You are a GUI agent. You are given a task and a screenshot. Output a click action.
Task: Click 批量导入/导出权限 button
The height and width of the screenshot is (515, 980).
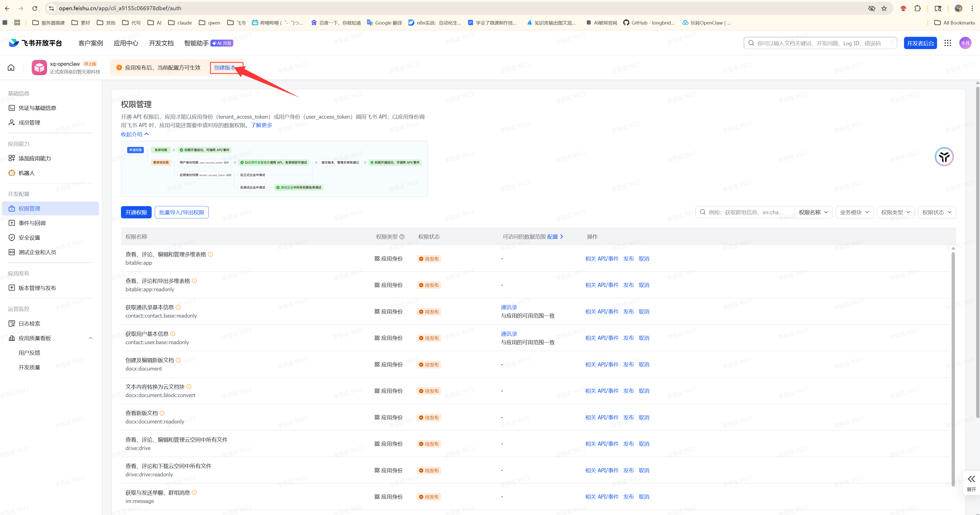click(x=182, y=212)
